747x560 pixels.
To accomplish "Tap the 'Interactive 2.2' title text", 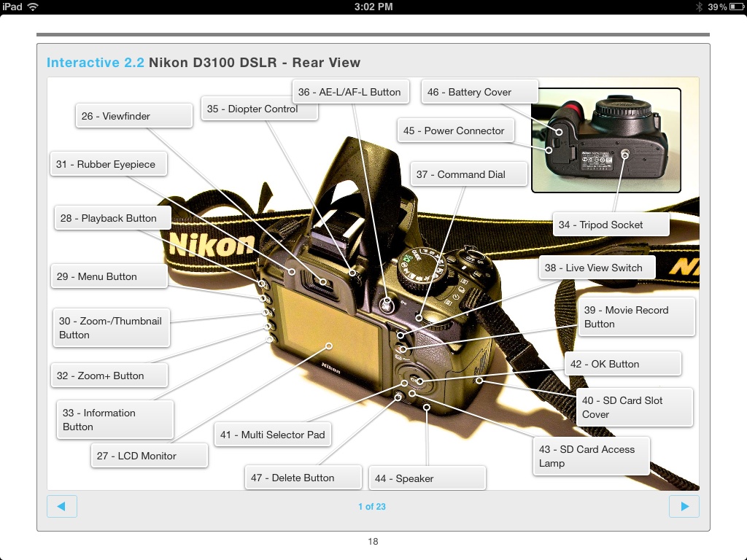I will pyautogui.click(x=96, y=63).
